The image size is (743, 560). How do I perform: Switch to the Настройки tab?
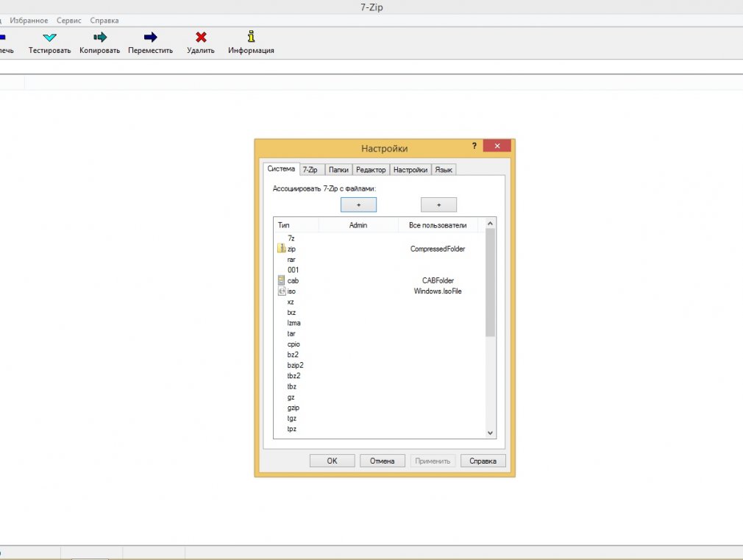[410, 170]
